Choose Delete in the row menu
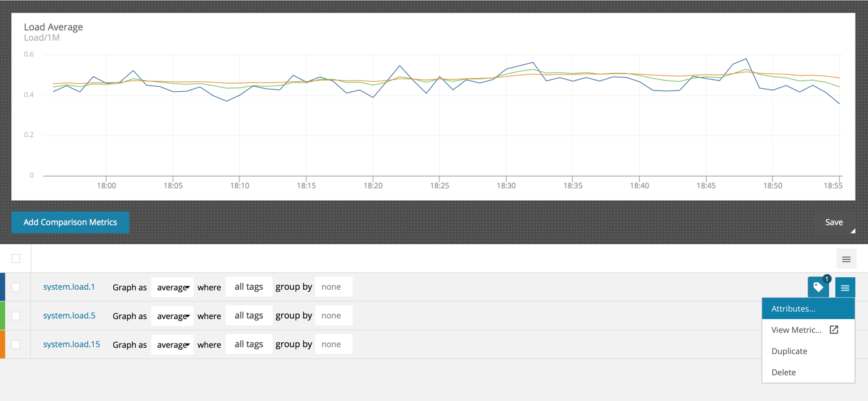The width and height of the screenshot is (868, 401). tap(784, 372)
